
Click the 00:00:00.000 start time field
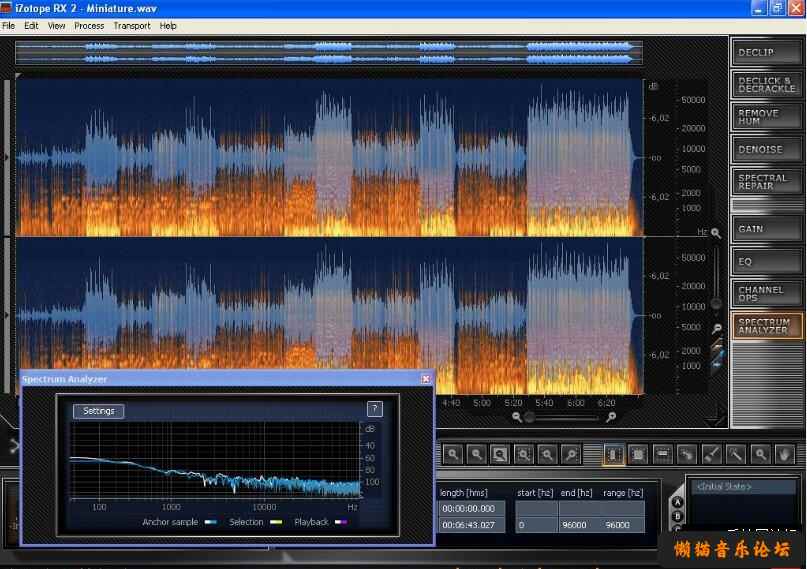click(x=472, y=509)
